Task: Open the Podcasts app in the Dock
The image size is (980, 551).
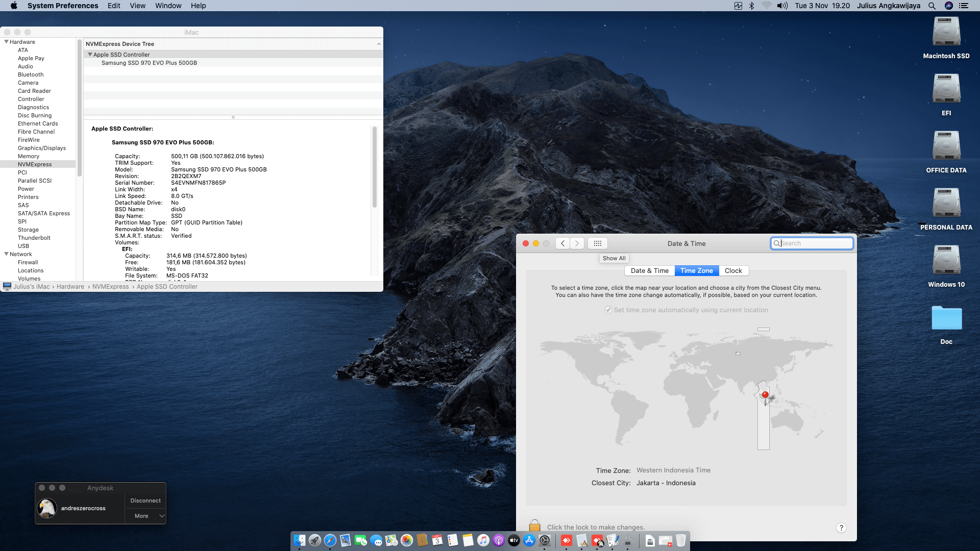Action: click(x=499, y=540)
